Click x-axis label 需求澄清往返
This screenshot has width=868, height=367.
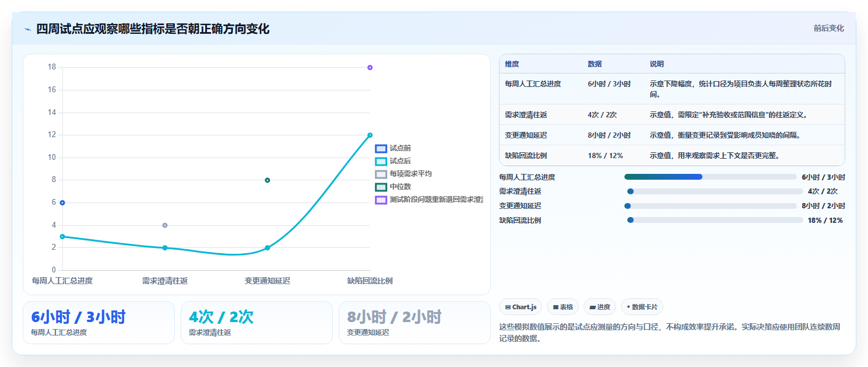click(x=165, y=281)
